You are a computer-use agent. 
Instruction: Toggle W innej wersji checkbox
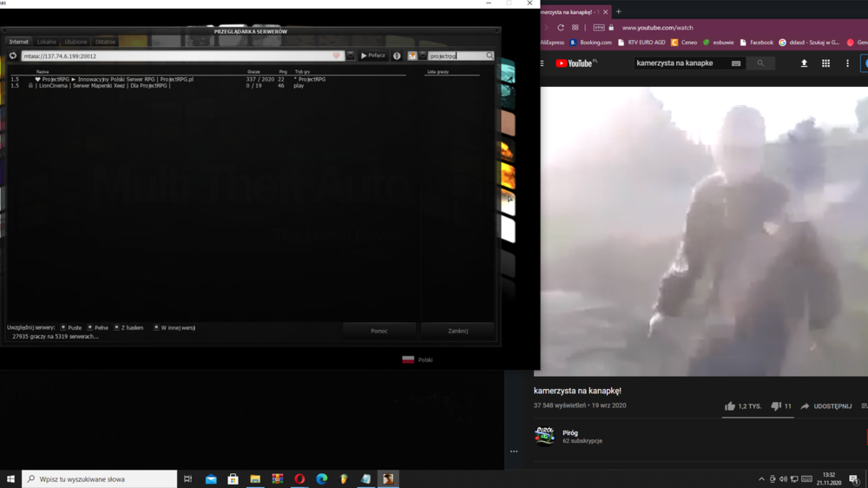click(x=156, y=328)
